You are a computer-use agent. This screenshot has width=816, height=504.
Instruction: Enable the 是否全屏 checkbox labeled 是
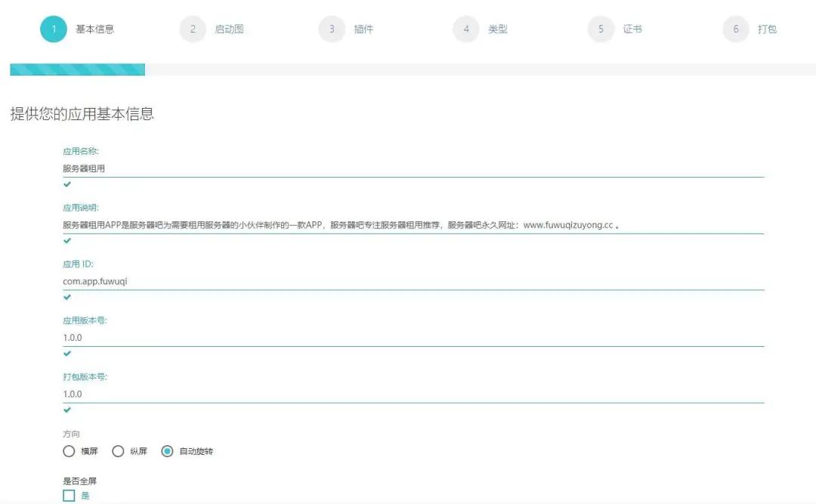69,495
